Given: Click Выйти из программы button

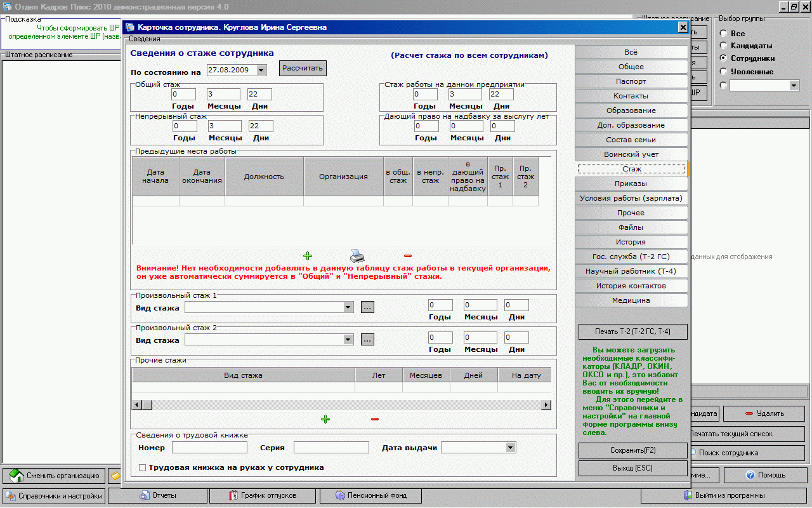Looking at the screenshot, I should (723, 495).
